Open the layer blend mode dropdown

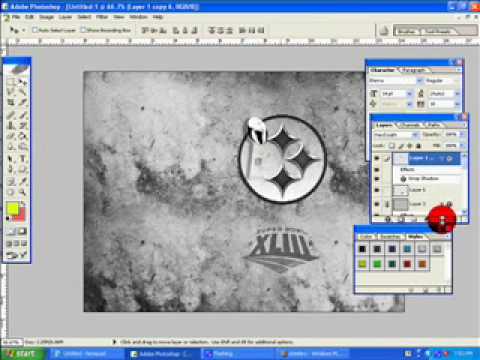click(415, 135)
